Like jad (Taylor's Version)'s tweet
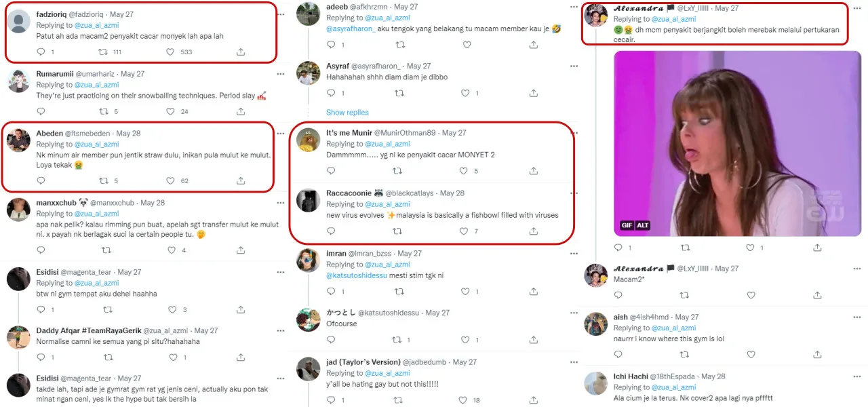868x407 pixels. click(465, 400)
